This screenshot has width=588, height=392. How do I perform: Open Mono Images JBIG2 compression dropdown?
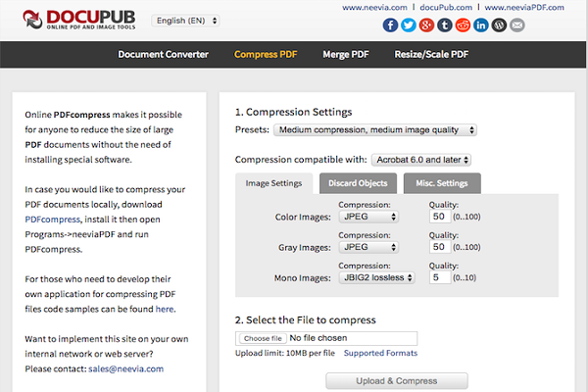[375, 278]
